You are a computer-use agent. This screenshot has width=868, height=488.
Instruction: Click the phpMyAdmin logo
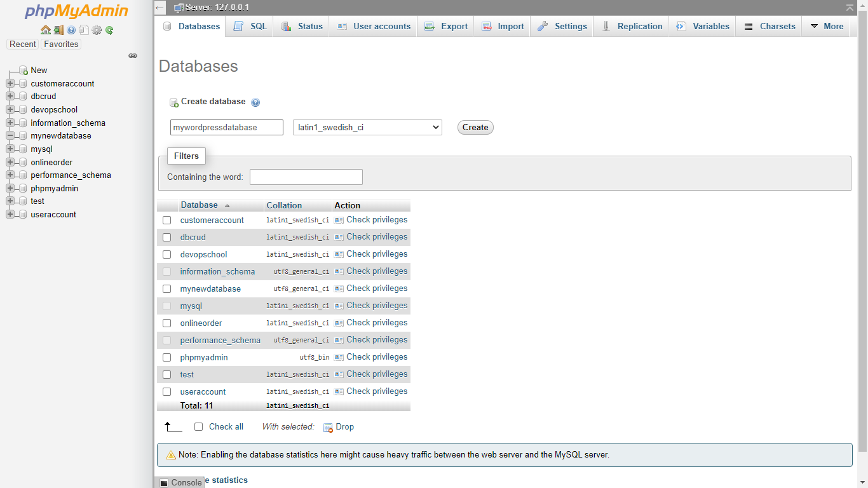76,11
